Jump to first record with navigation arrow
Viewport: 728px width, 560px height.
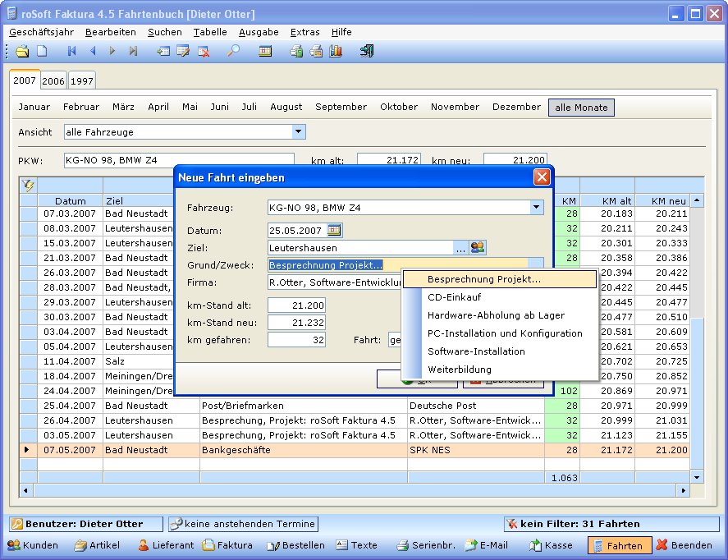[x=72, y=51]
